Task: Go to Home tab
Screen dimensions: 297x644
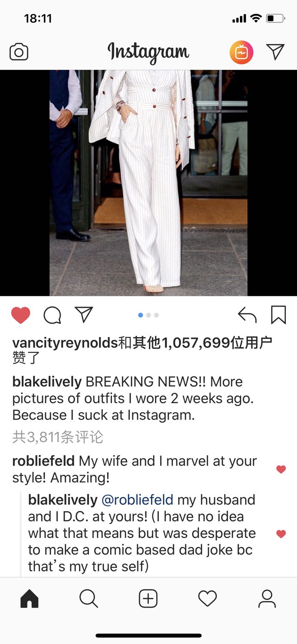Action: point(29,598)
